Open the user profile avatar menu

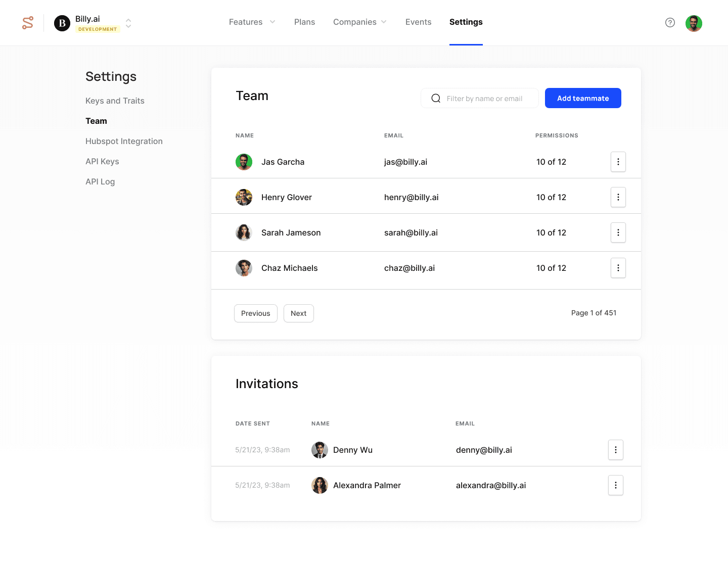click(x=694, y=23)
